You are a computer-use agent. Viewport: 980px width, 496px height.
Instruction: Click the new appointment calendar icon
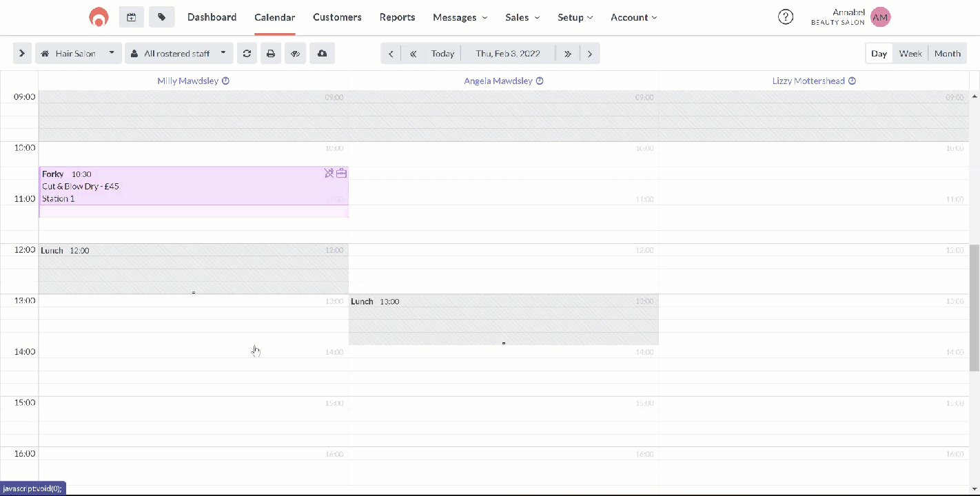[131, 17]
